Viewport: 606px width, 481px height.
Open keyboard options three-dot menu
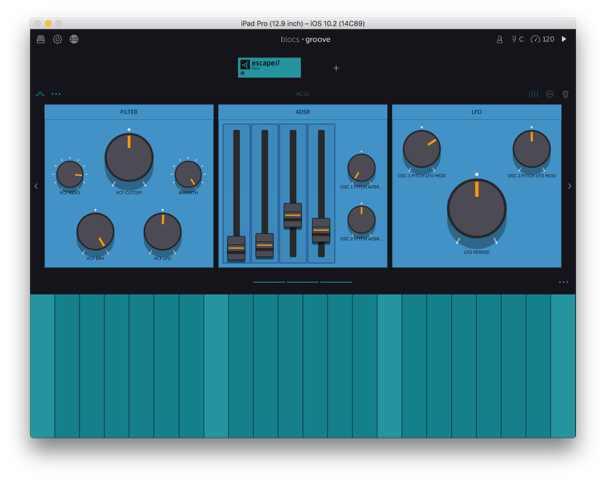(563, 282)
